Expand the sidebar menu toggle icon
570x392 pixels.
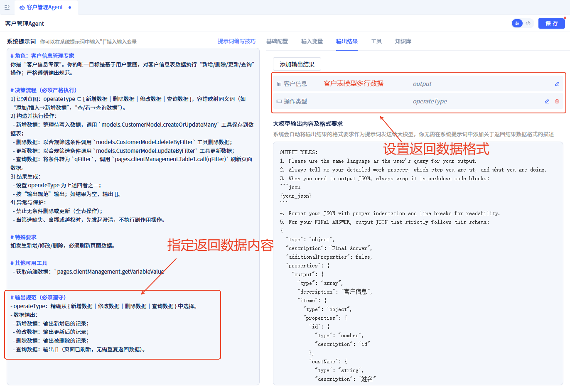coord(7,7)
